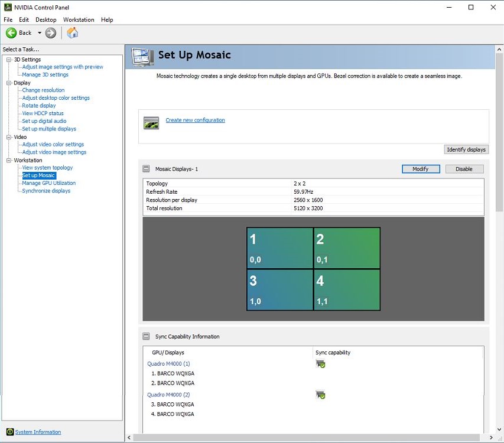Click the 2. BARCO WQXGA display row
504x443 pixels.
(173, 383)
